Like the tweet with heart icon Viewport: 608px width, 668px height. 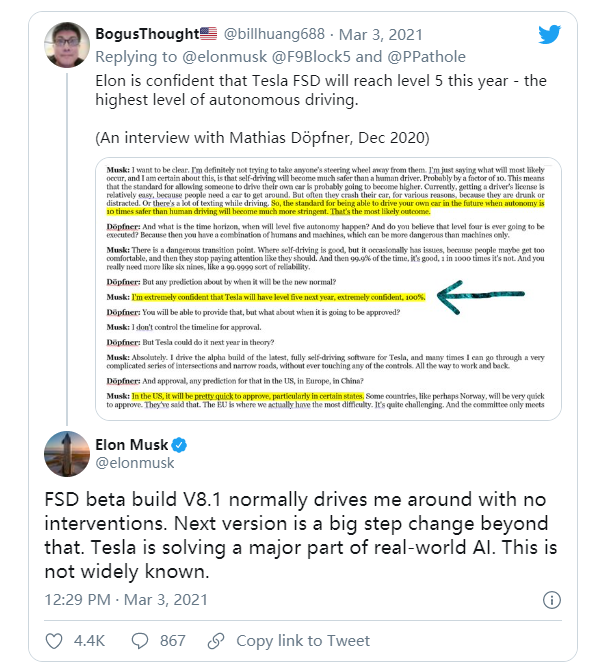point(55,640)
